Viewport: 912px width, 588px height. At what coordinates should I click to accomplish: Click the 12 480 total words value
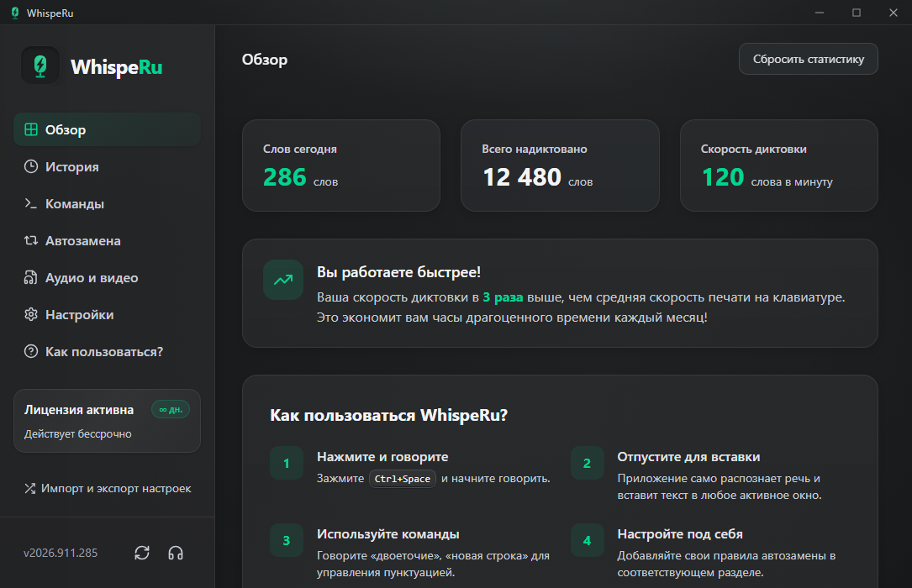(522, 177)
